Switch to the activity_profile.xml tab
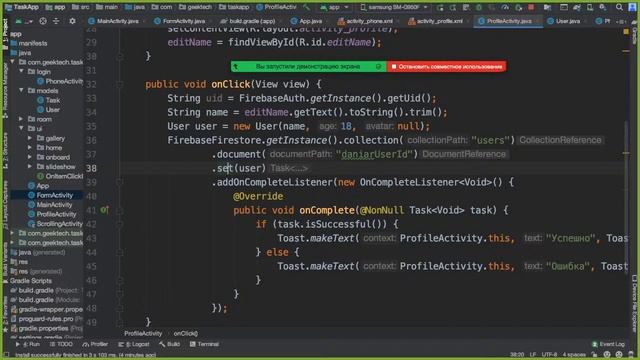The image size is (640, 360). click(435, 21)
